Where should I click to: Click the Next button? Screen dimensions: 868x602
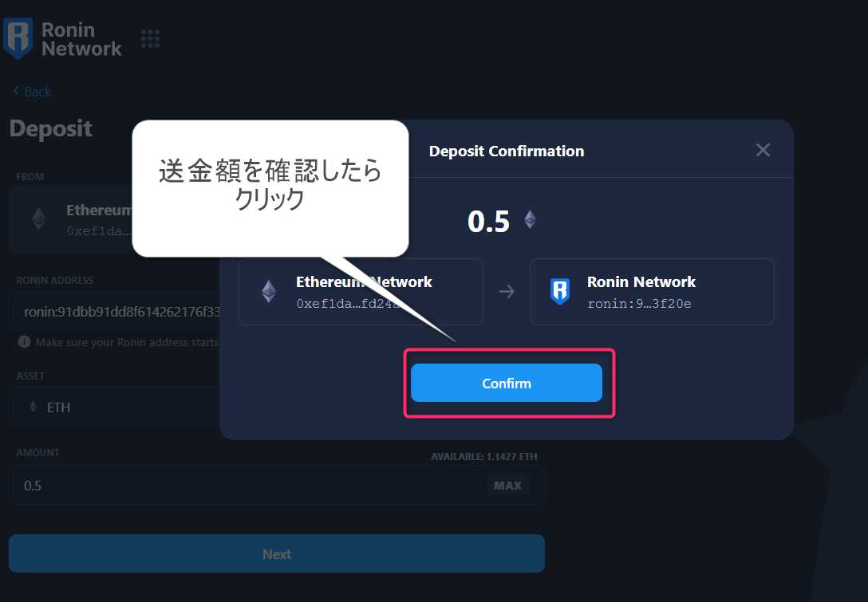click(277, 553)
